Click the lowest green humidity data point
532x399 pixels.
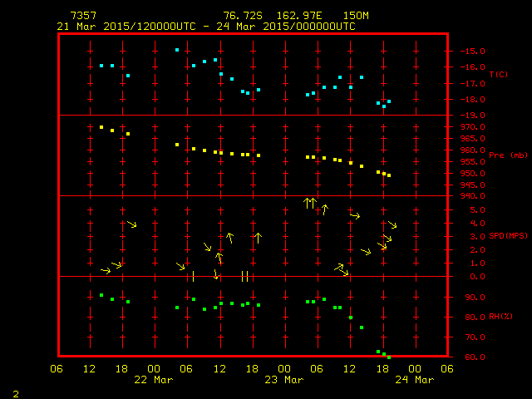point(388,357)
